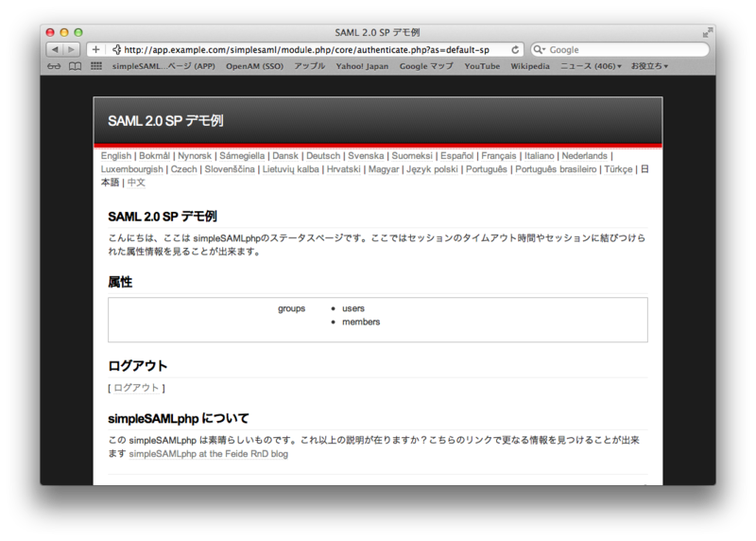Viewport: 756px width, 541px height.
Task: Switch page language to Slovenščina
Action: [x=230, y=169]
